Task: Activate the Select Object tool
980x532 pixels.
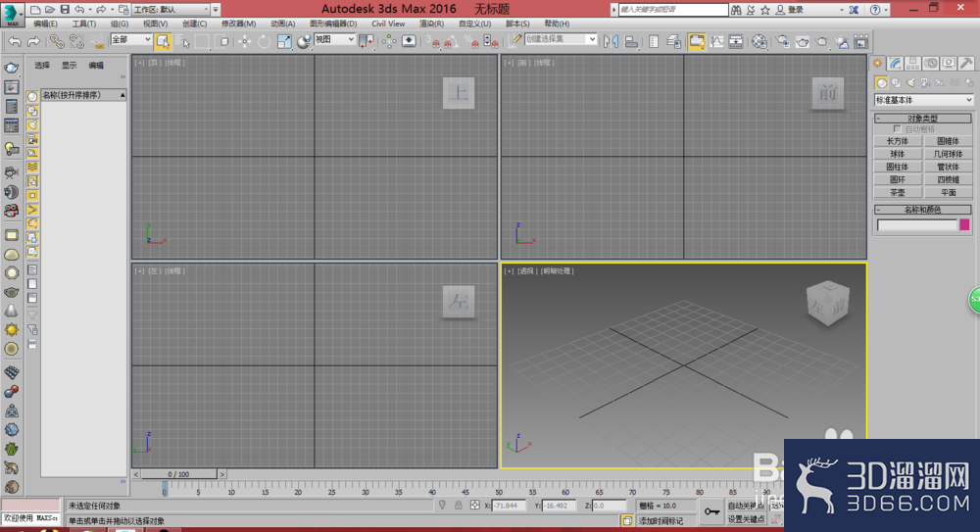Action: tap(163, 42)
